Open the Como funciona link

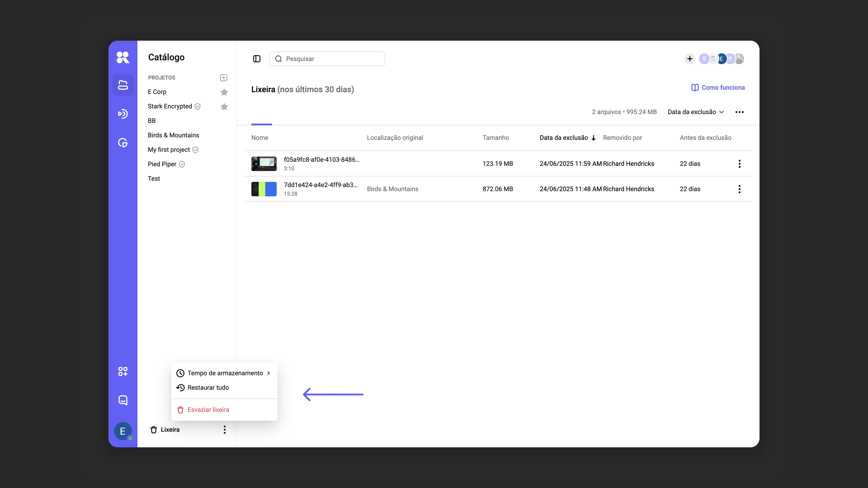pos(718,88)
